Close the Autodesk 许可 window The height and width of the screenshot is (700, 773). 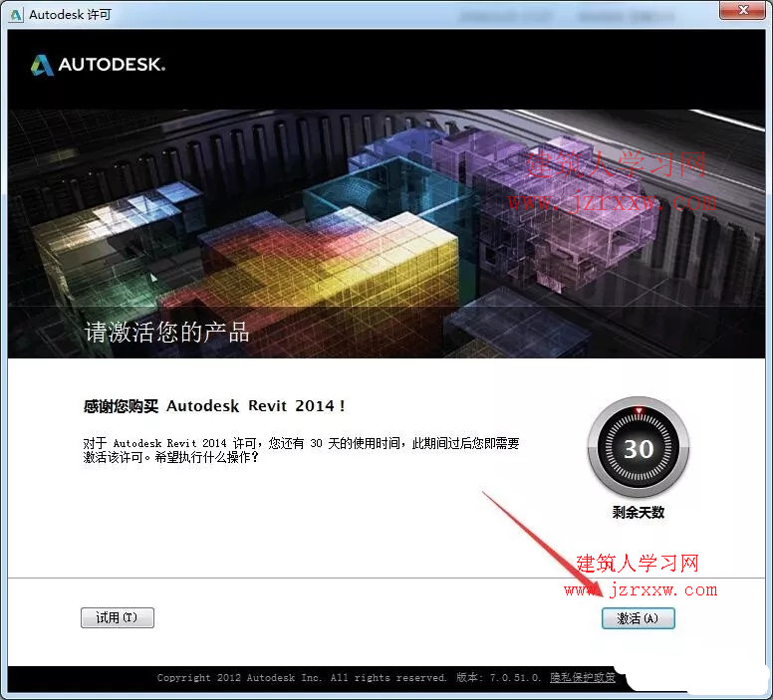[743, 10]
